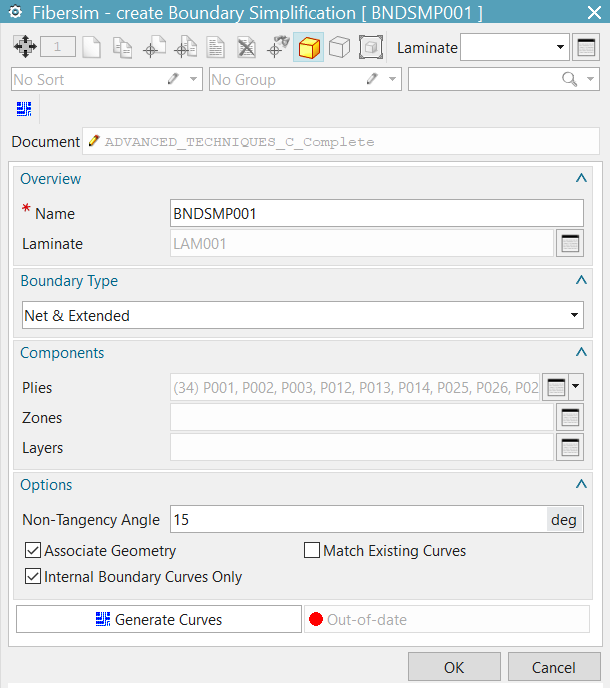Click list icon beside LAM001 laminate field
The height and width of the screenshot is (688, 610).
tap(570, 243)
